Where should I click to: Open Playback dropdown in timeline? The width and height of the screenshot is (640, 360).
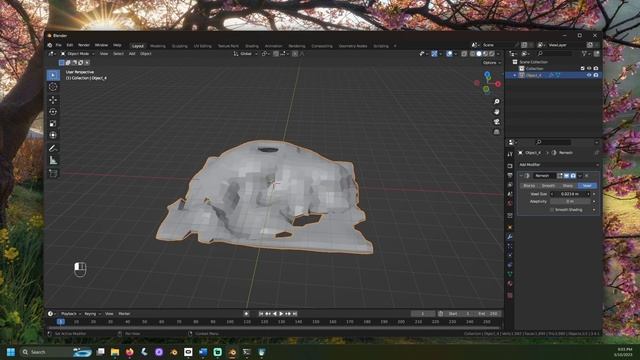(71, 314)
